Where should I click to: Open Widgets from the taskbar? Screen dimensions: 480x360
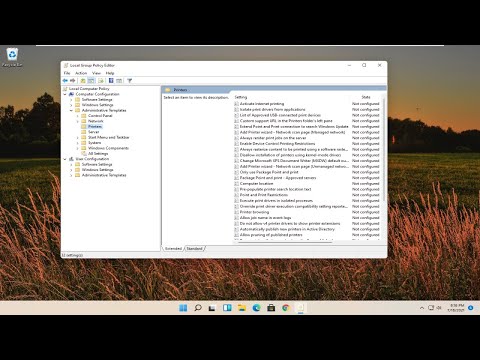(x=227, y=308)
